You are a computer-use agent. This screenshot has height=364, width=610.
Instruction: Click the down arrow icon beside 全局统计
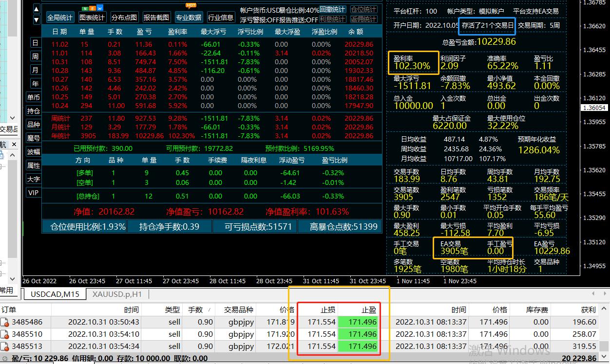37,20
